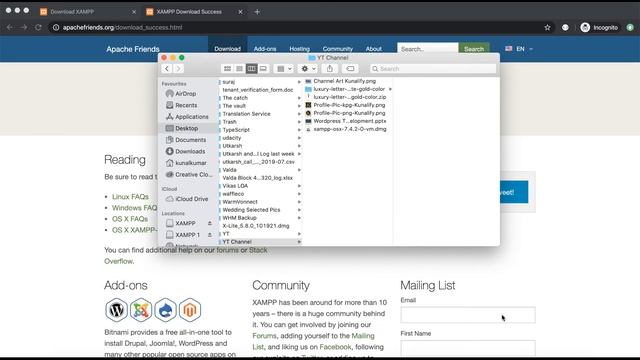Expand the WHM Backup folder arrow
The height and width of the screenshot is (360, 640).
299,218
